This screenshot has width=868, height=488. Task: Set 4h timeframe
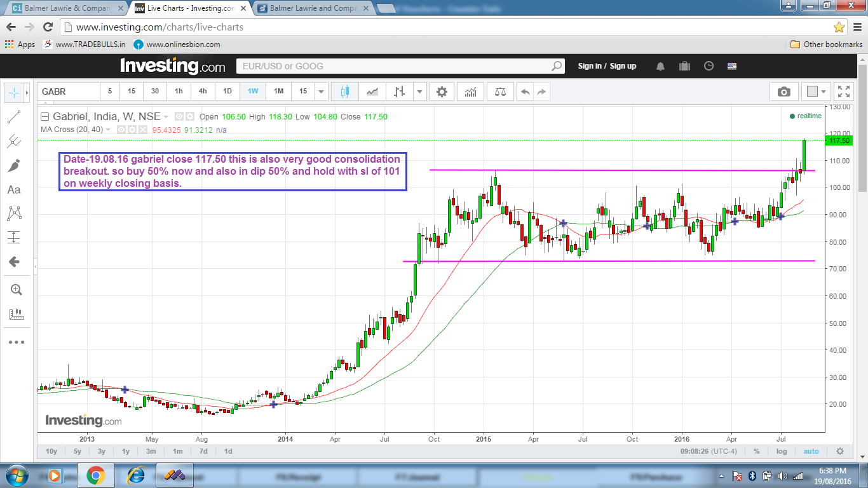click(203, 91)
